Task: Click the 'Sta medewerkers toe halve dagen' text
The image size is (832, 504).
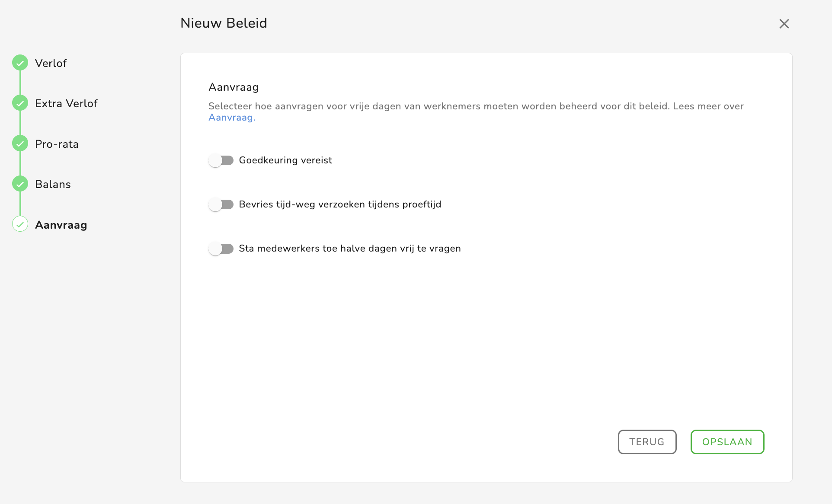Action: coord(349,249)
